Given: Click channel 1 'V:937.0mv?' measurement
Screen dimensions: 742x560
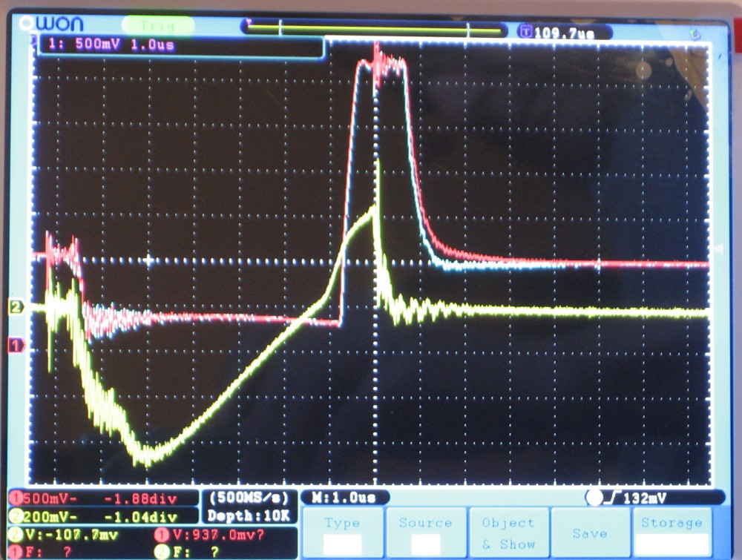Looking at the screenshot, I should pos(218,535).
